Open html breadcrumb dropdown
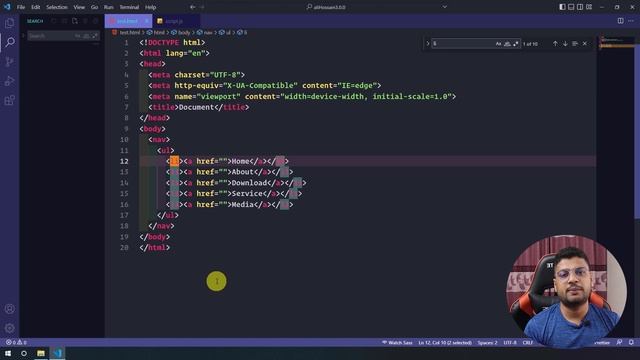Image resolution: width=640 pixels, height=360 pixels. click(156, 32)
